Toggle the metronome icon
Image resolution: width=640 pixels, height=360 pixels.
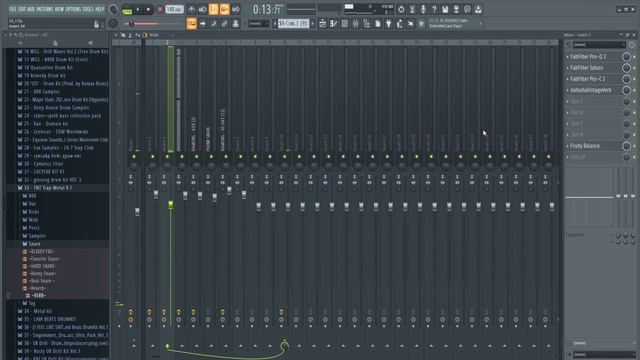(191, 9)
